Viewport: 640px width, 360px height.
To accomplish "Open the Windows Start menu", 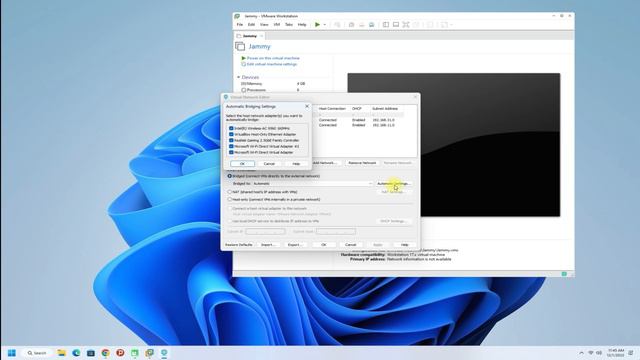I will pyautogui.click(x=12, y=353).
